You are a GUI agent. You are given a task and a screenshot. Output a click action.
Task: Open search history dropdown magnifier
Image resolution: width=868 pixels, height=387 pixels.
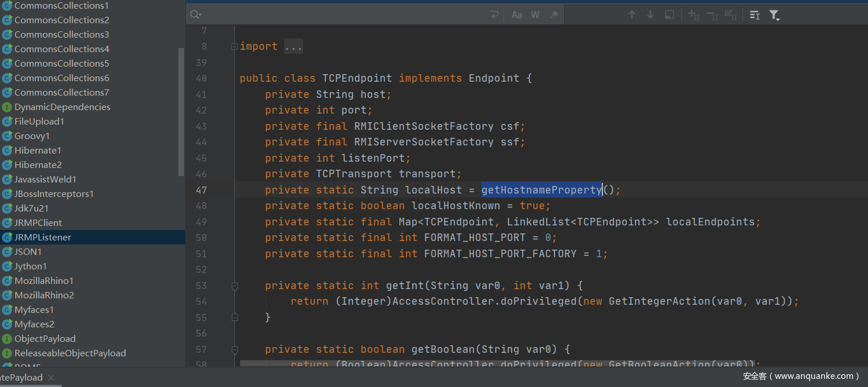point(196,15)
